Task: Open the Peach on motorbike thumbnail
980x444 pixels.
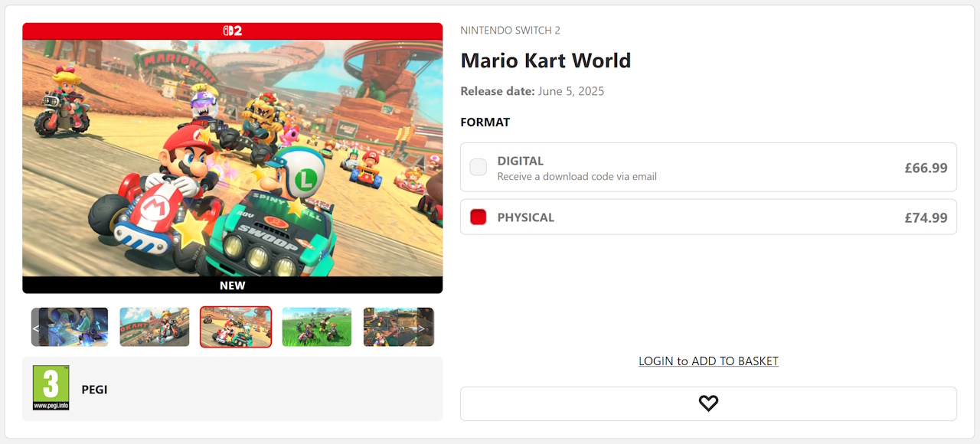Action: pyautogui.click(x=154, y=328)
